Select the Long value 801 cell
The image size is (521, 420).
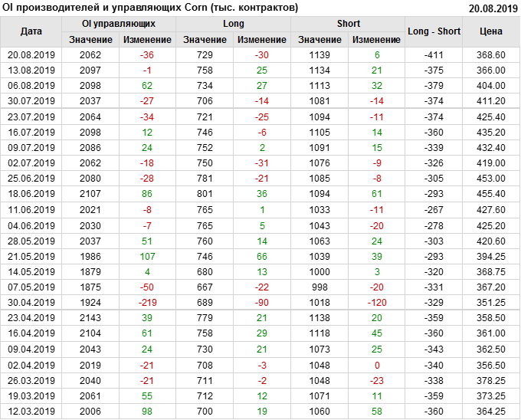(x=205, y=195)
